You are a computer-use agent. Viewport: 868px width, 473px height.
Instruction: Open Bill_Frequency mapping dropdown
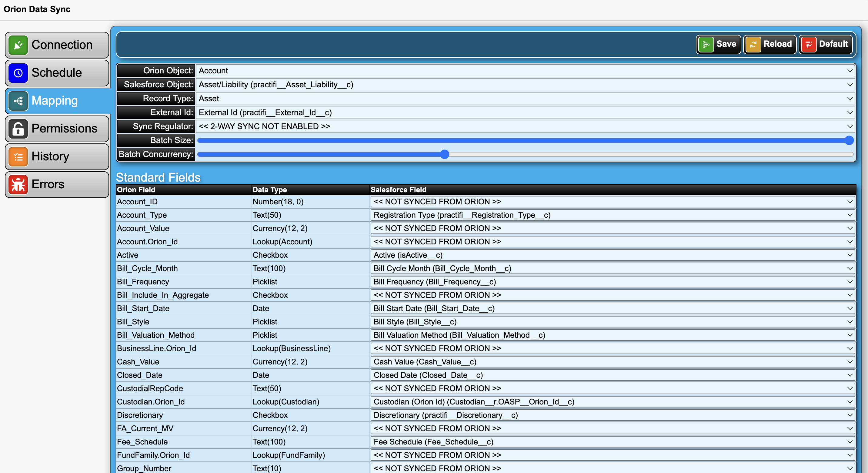pos(613,282)
